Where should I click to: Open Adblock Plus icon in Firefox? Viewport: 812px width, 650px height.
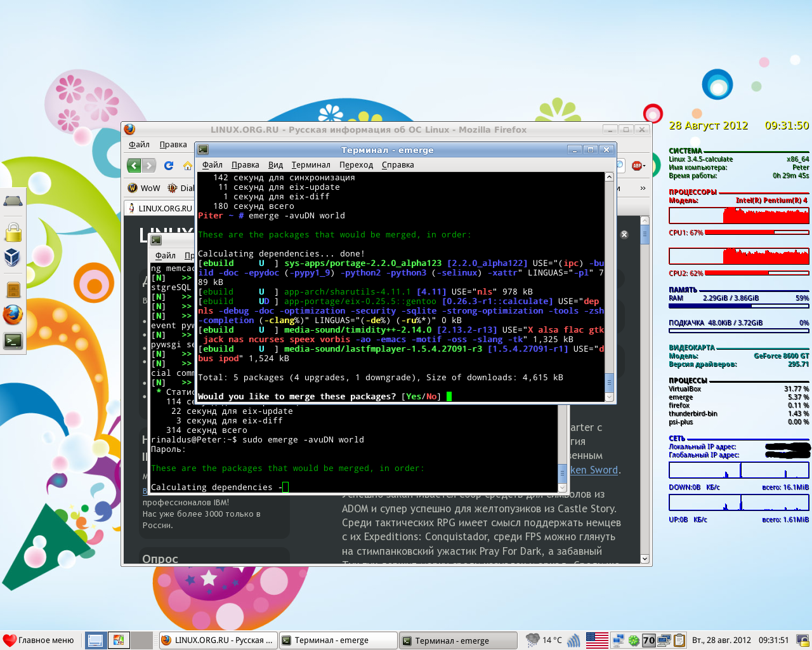pos(638,166)
